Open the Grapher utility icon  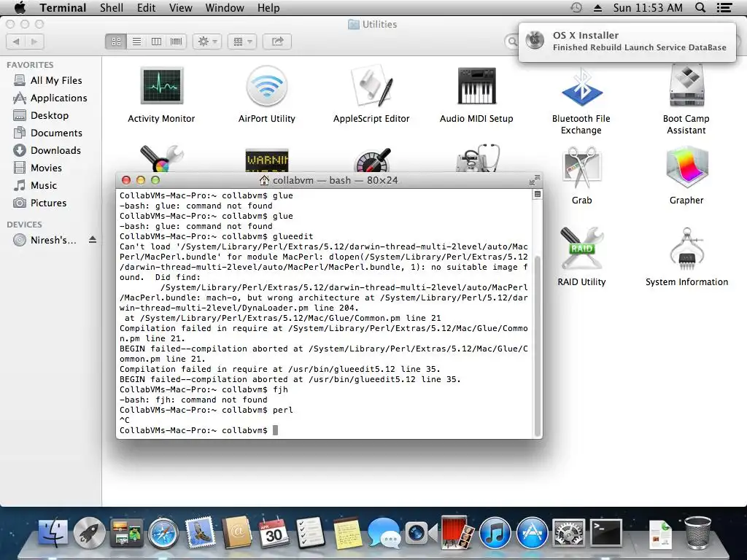[x=686, y=168]
